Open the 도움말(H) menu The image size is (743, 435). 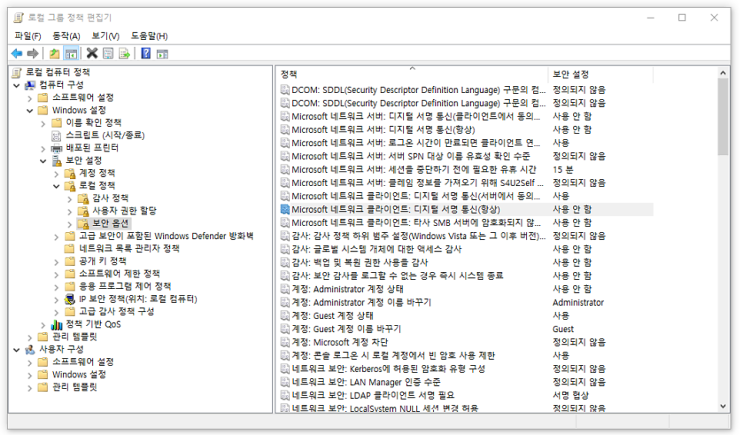pyautogui.click(x=149, y=36)
